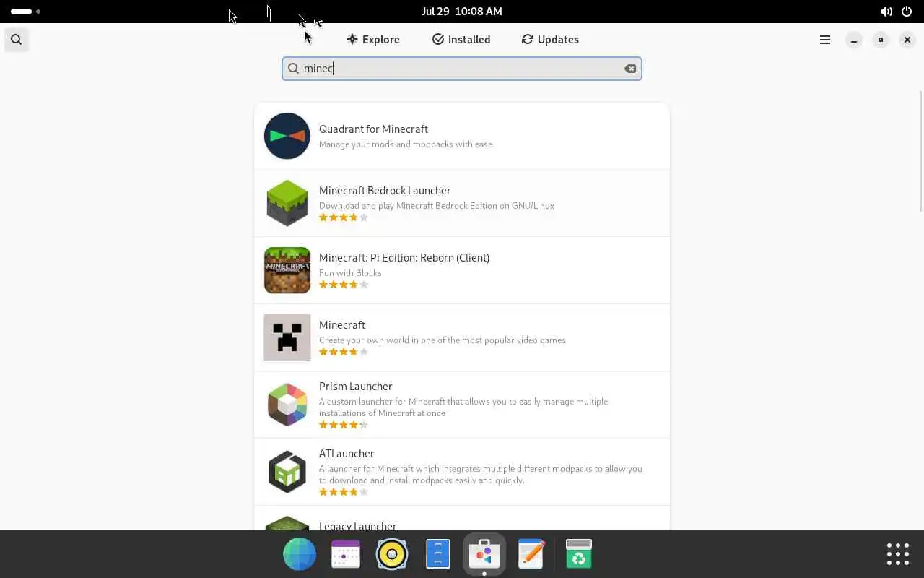The image size is (924, 578).
Task: Click the Software shopping bag icon in dock
Action: (484, 554)
